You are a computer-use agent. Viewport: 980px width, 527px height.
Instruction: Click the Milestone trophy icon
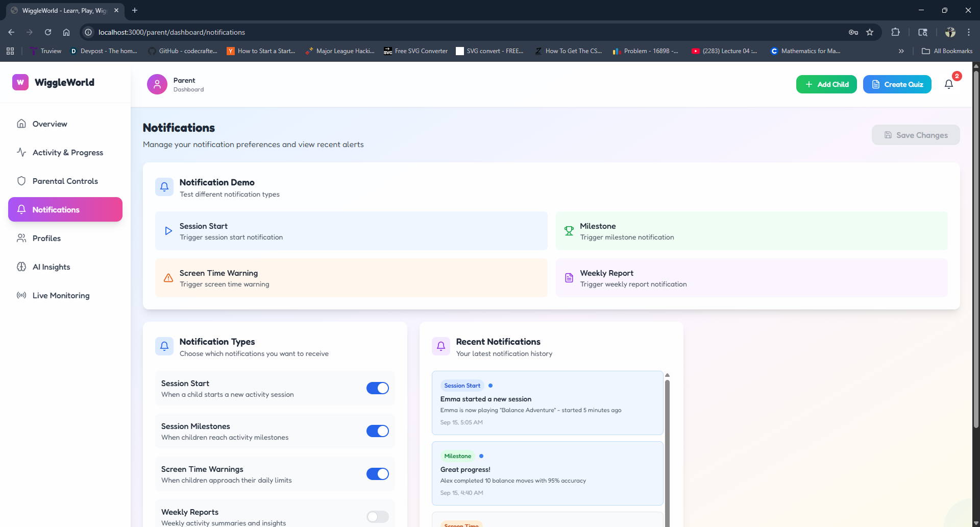(x=569, y=231)
